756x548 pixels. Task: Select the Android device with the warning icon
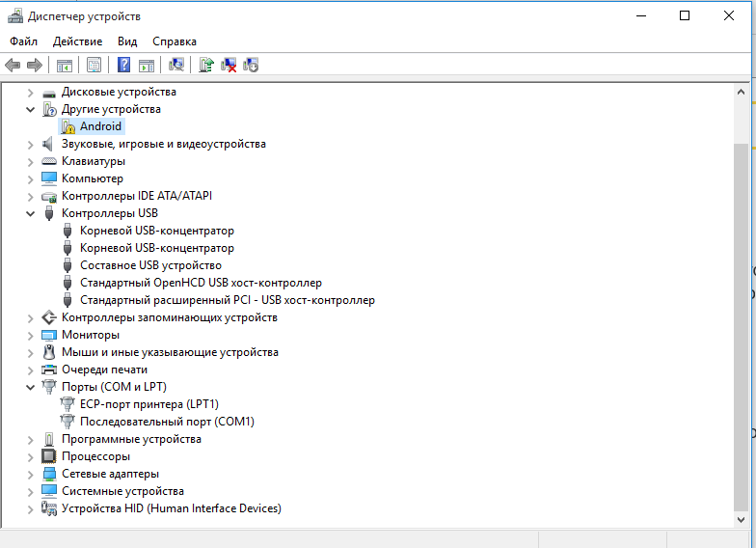[x=100, y=126]
